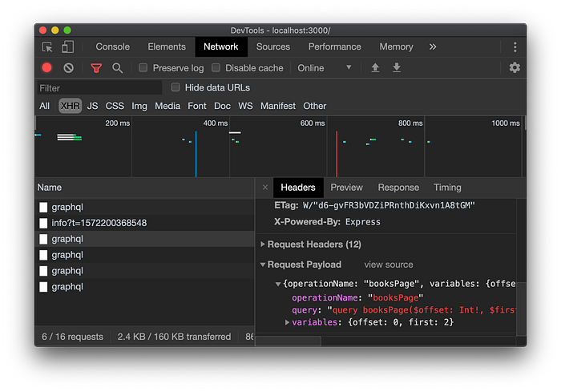Image resolution: width=561 pixels, height=392 pixels.
Task: Open network settings with the gear icon
Action: (x=515, y=67)
